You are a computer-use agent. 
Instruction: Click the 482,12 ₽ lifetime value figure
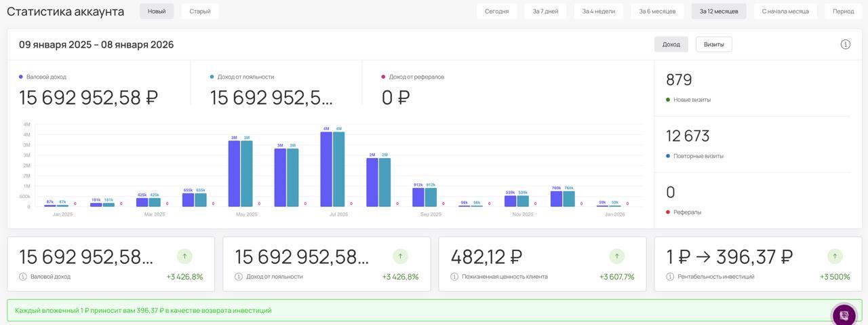pyautogui.click(x=486, y=257)
